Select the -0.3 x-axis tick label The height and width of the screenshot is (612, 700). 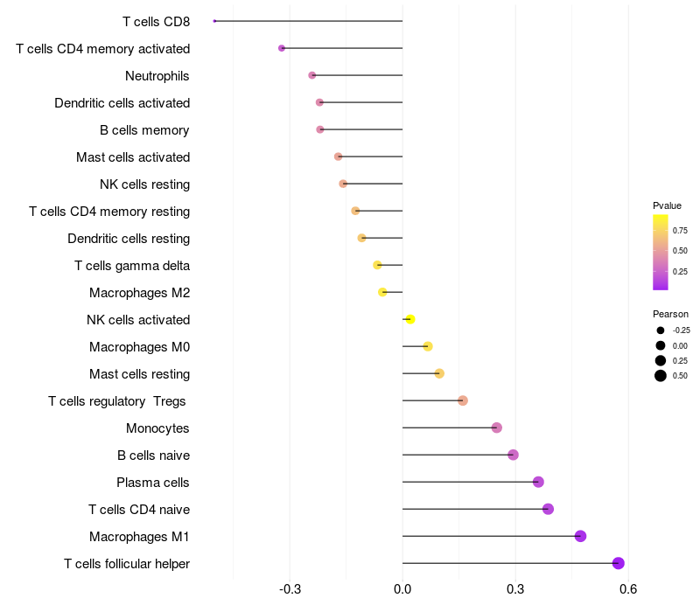(290, 589)
